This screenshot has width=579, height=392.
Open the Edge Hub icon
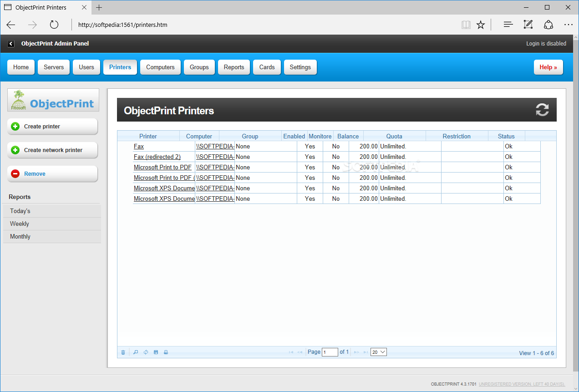[x=508, y=25]
